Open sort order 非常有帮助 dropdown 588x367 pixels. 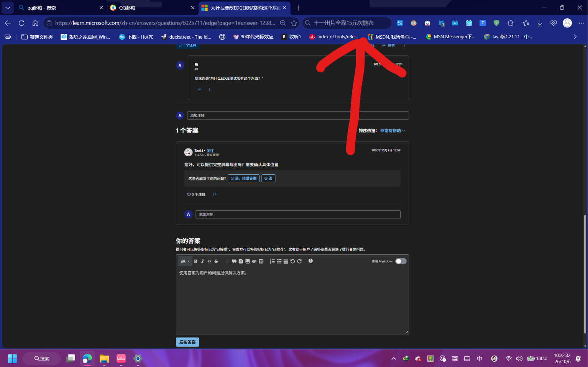coord(393,131)
